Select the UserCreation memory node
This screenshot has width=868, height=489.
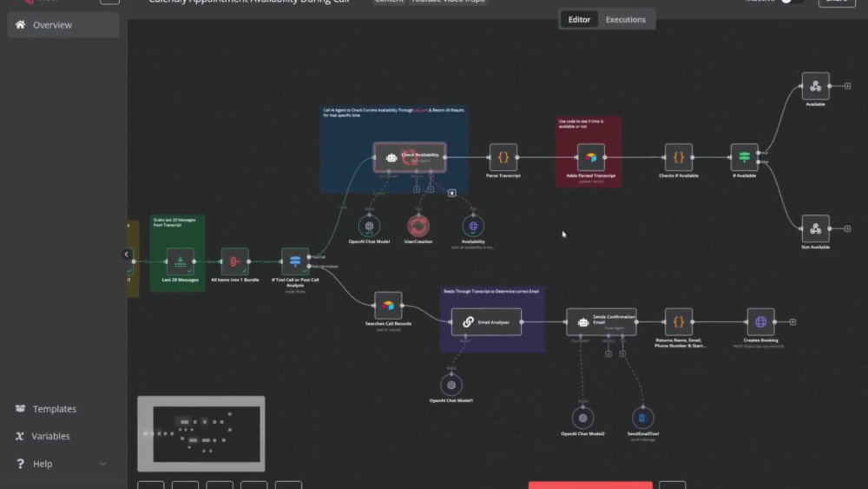point(418,226)
